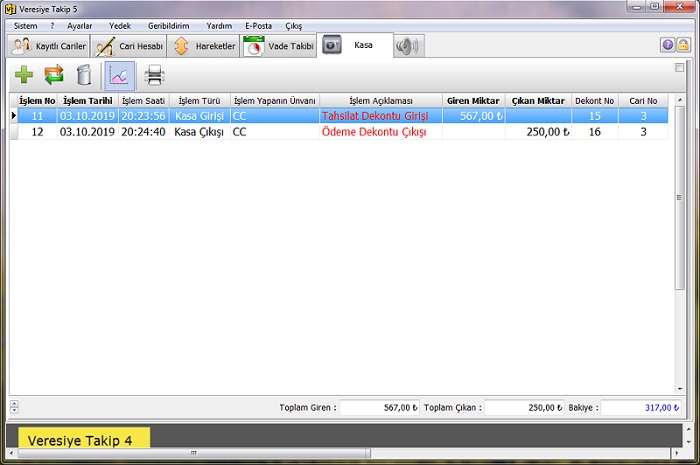Sort by İşlem Tarihi column header

(88, 101)
